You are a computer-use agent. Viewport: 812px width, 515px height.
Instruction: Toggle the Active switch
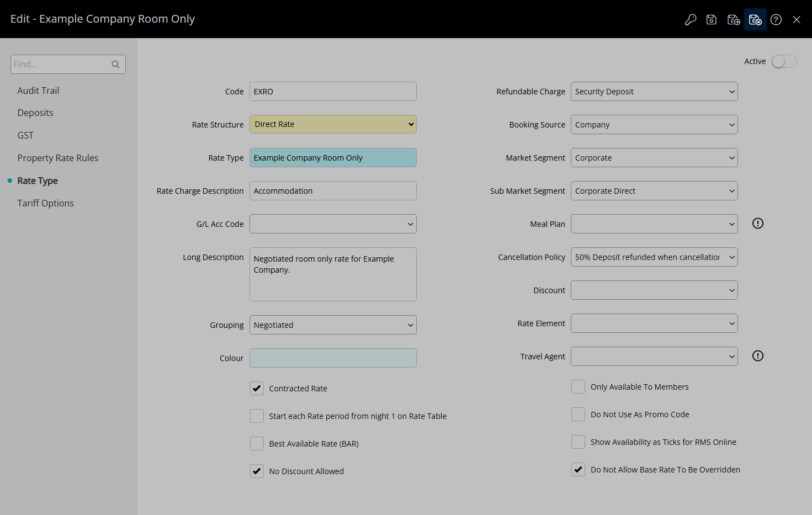[784, 61]
